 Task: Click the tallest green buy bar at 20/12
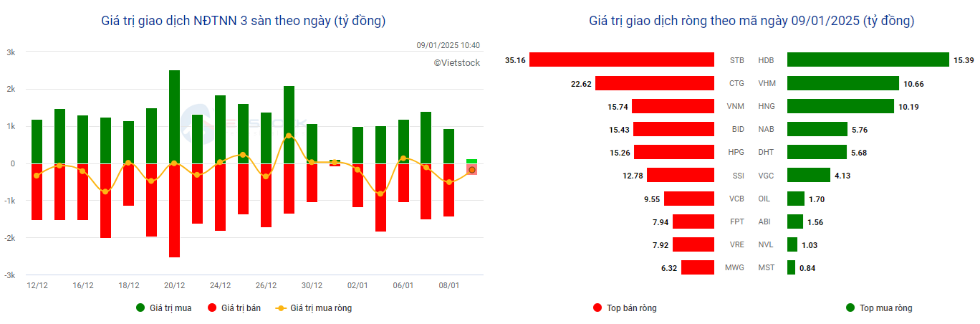pos(174,116)
